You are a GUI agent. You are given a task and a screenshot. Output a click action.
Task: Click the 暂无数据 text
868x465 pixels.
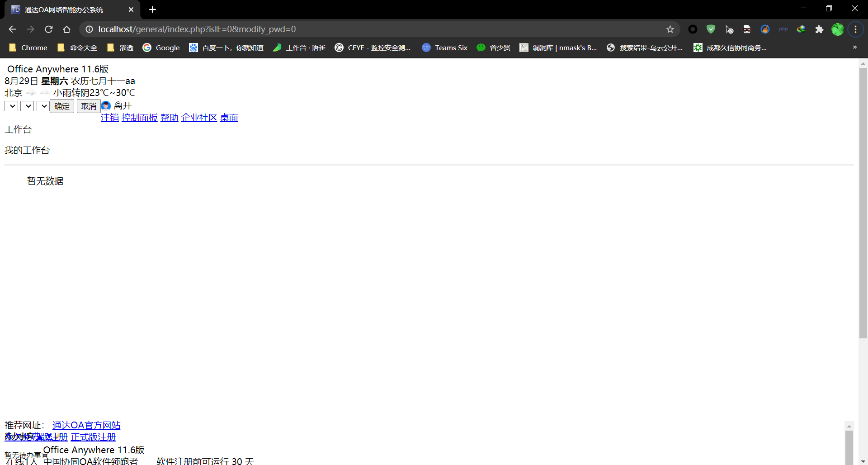coord(45,181)
